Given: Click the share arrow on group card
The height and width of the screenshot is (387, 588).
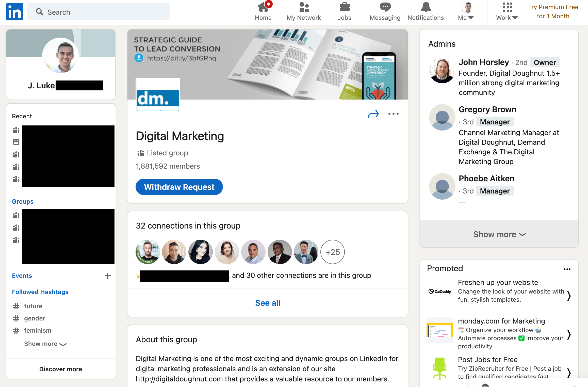Looking at the screenshot, I should (373, 114).
